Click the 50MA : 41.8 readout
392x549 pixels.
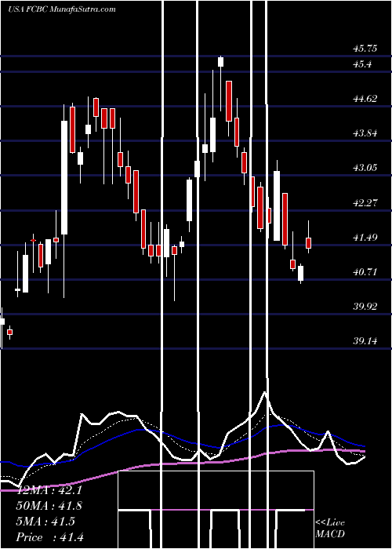pos(49,506)
